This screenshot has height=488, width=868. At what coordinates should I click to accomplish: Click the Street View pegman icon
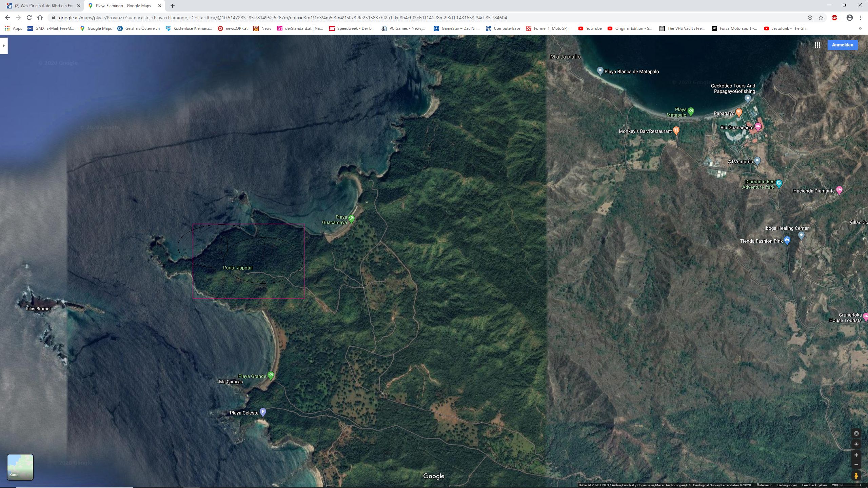tap(856, 476)
